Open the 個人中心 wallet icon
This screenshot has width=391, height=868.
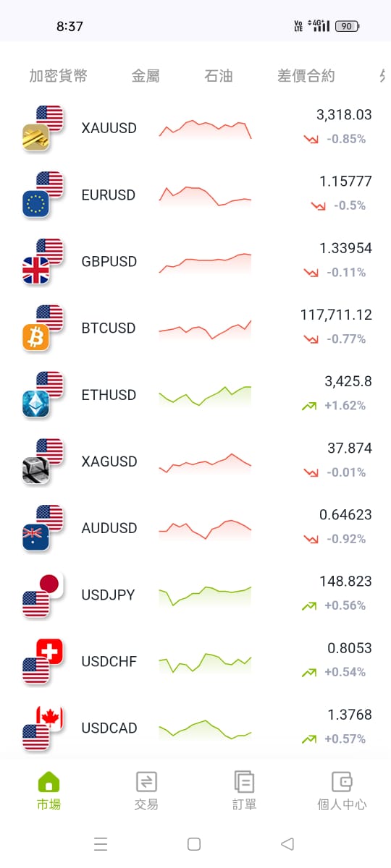pyautogui.click(x=342, y=781)
